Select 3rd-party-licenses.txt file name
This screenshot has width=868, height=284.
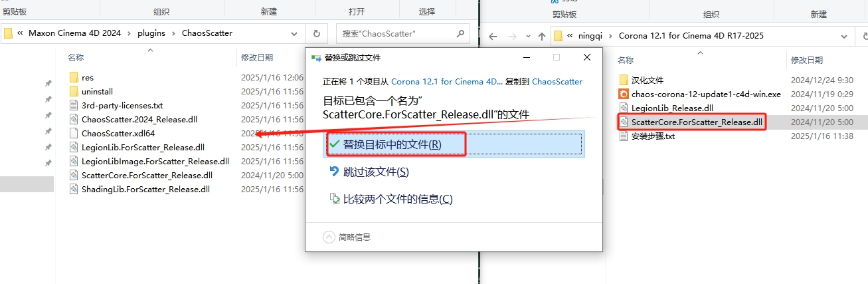pos(122,105)
